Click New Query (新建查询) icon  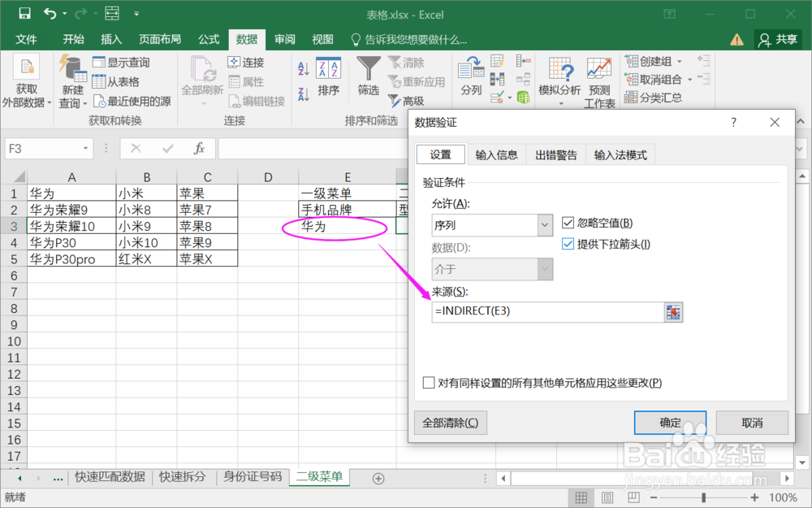[72, 70]
